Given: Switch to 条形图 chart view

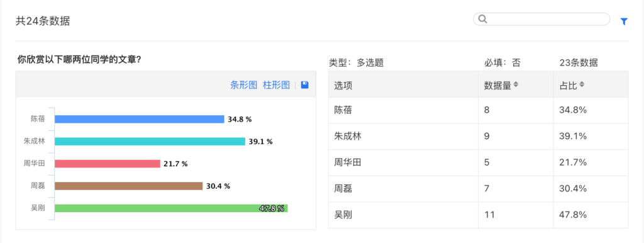Looking at the screenshot, I should (243, 85).
